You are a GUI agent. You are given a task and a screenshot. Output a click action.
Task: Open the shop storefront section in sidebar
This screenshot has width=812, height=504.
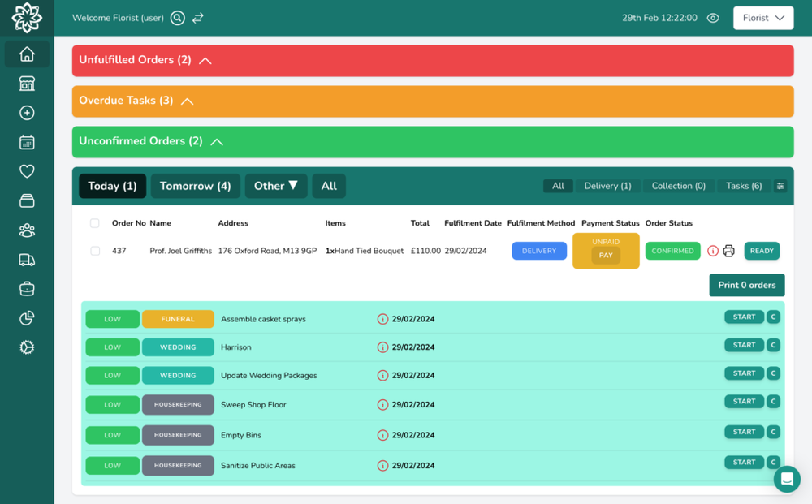coord(27,84)
